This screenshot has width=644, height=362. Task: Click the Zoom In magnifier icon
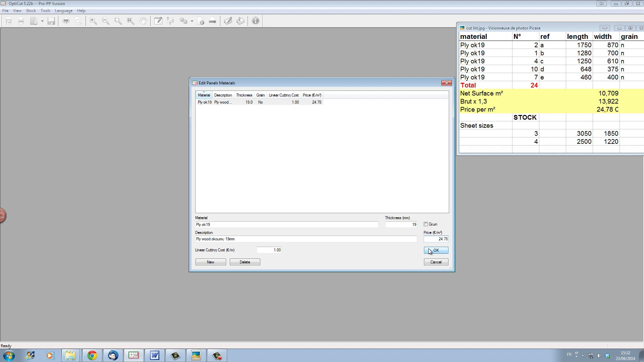pyautogui.click(x=93, y=21)
